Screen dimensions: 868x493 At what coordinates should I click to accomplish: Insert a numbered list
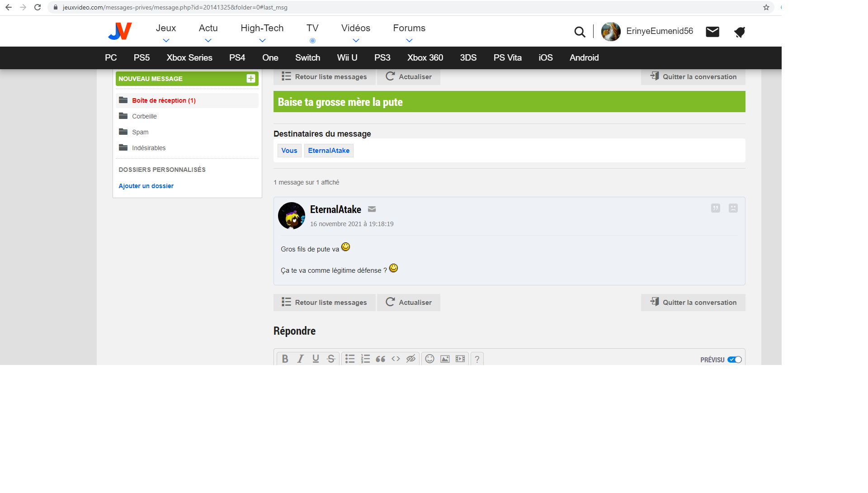coord(365,359)
